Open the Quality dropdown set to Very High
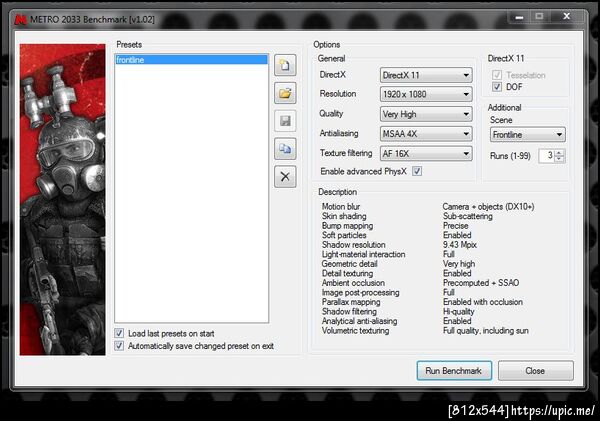Viewport: 600px width, 421px height. (426, 114)
